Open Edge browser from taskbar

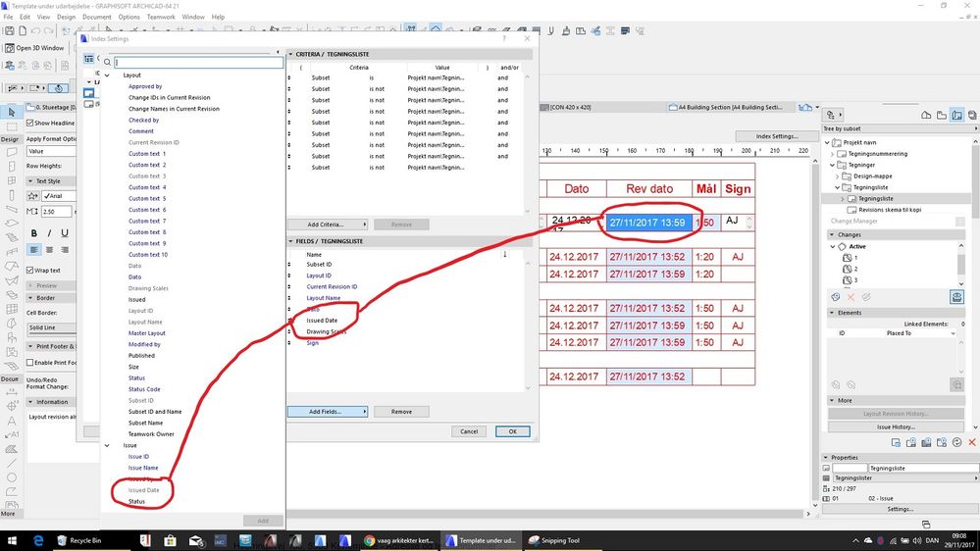(38, 540)
